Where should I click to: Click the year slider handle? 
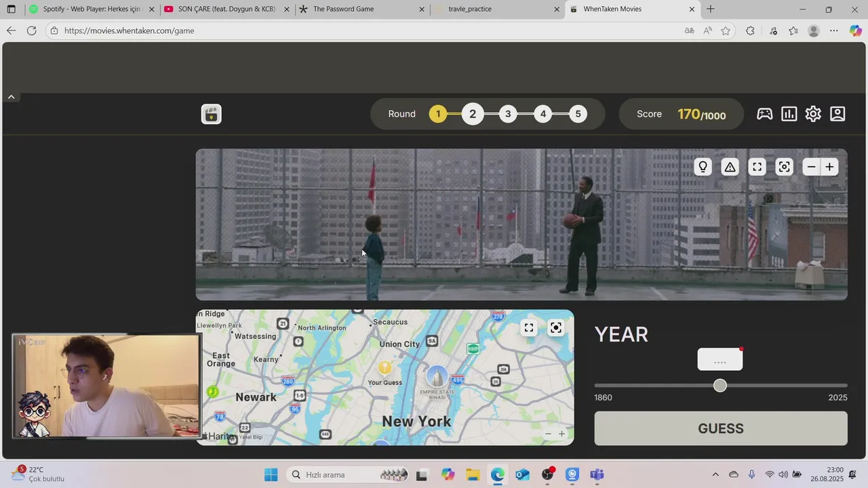click(720, 386)
